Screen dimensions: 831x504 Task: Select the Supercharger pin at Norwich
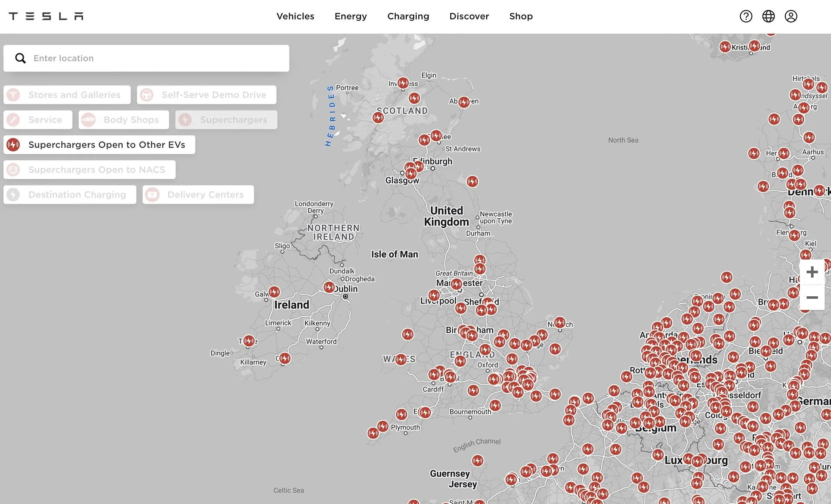560,322
